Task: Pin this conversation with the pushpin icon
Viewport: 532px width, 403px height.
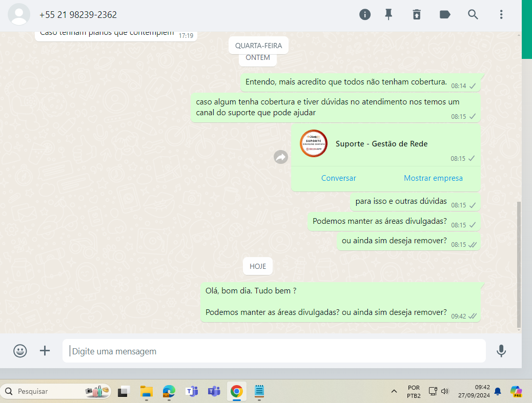Action: [x=388, y=14]
